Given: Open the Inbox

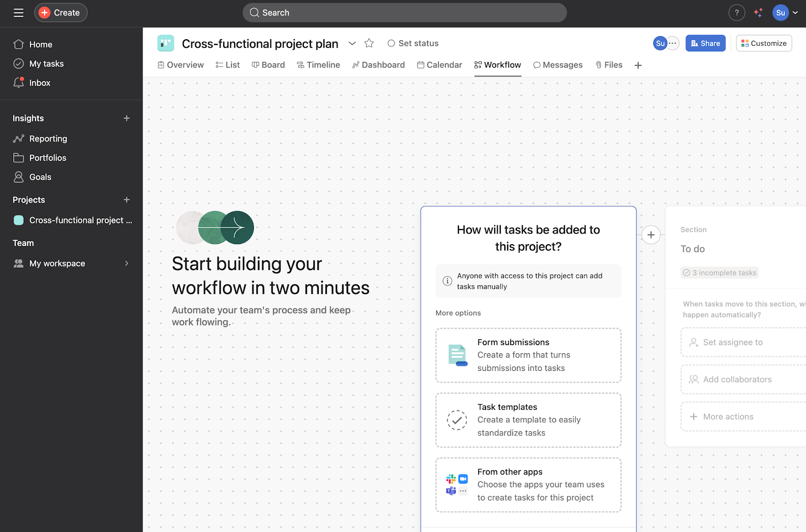Looking at the screenshot, I should coord(40,83).
